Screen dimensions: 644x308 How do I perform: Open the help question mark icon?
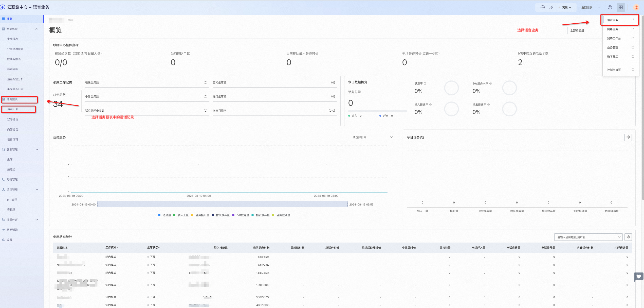pyautogui.click(x=610, y=7)
